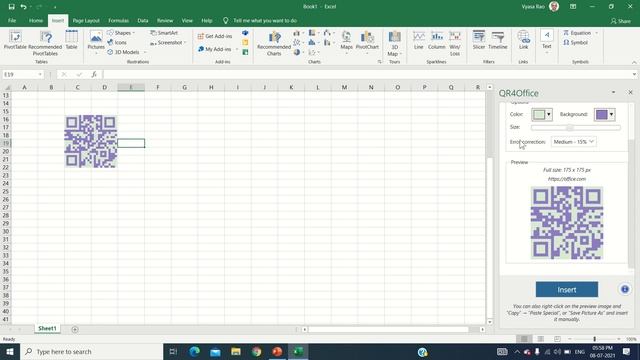640x360 pixels.
Task: Select column F header
Action: (x=158, y=87)
